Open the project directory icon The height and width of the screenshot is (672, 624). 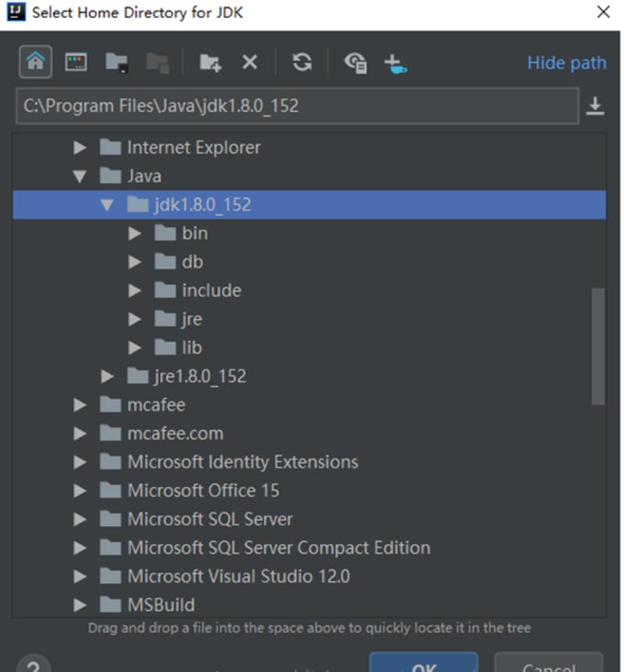coord(116,62)
